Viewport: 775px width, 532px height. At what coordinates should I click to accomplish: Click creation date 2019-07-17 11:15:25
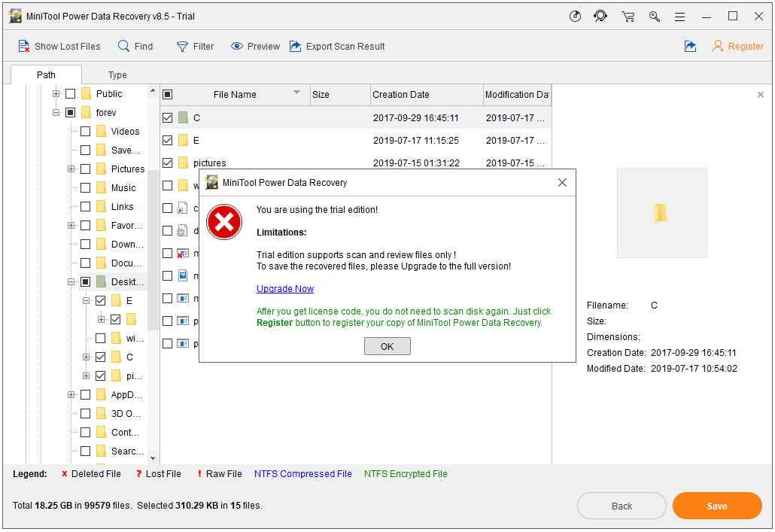click(415, 141)
